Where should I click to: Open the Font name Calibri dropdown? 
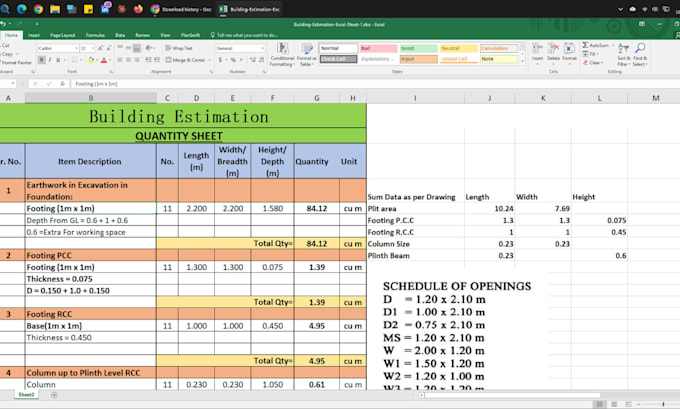click(x=76, y=48)
